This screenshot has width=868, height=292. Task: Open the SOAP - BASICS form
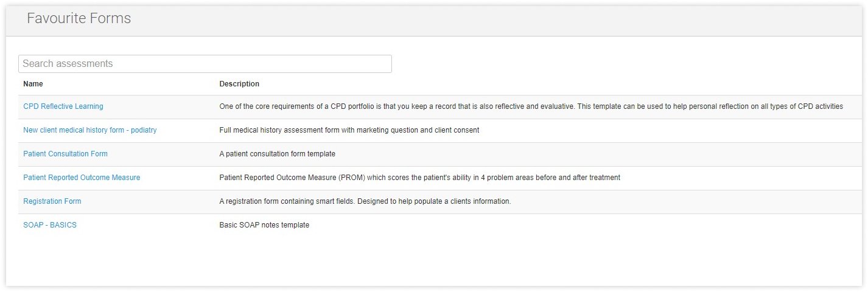pos(50,225)
